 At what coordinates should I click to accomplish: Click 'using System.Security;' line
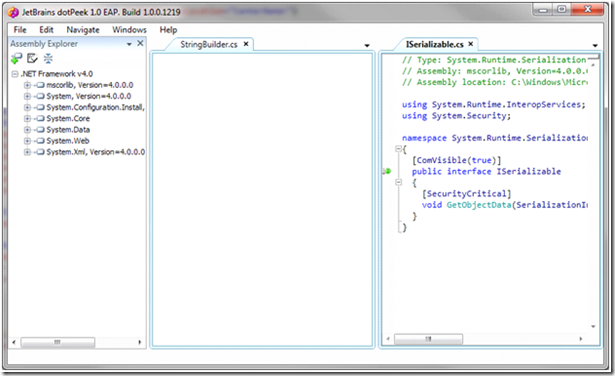[x=456, y=116]
